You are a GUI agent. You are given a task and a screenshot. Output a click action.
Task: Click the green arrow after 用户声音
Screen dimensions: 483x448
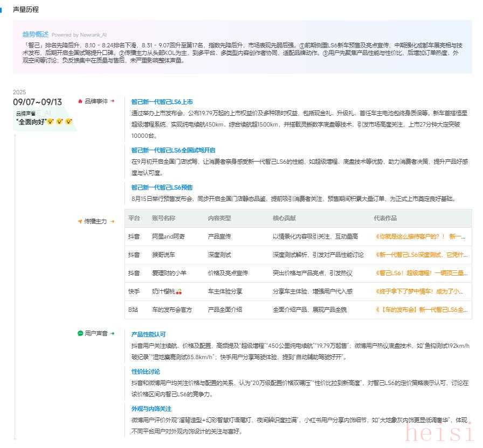112,333
